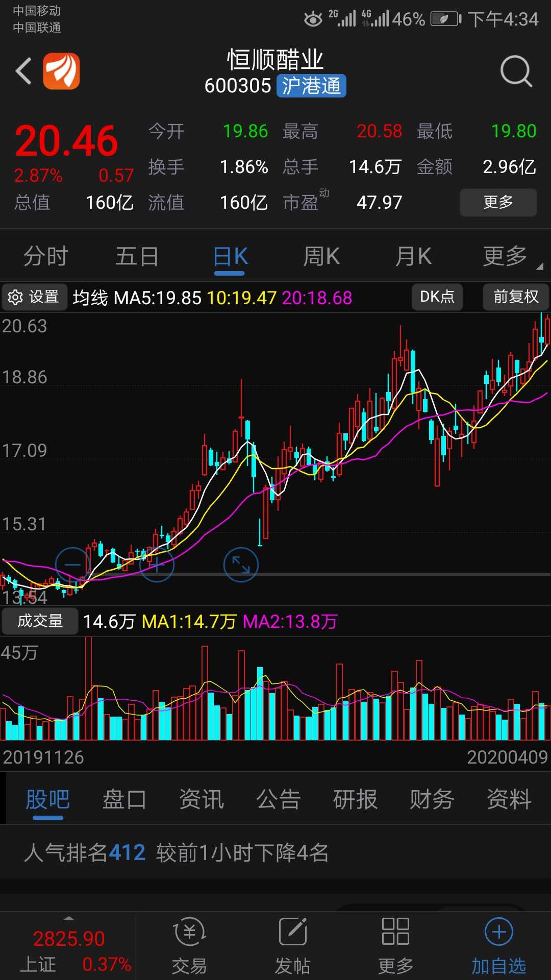The height and width of the screenshot is (980, 551).
Task: Expand the 上证 index bar
Action: (69, 944)
